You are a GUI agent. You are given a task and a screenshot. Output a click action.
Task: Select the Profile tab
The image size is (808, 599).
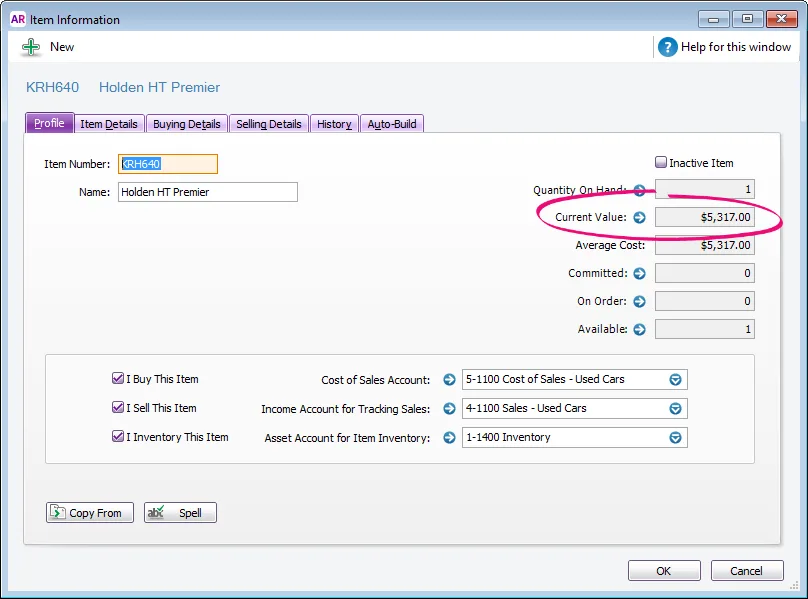[49, 123]
